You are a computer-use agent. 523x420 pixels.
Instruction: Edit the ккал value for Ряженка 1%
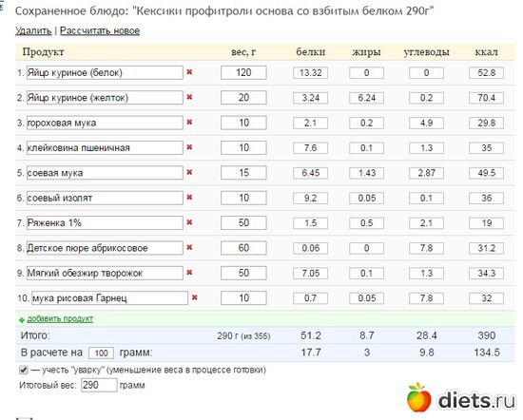(x=486, y=223)
